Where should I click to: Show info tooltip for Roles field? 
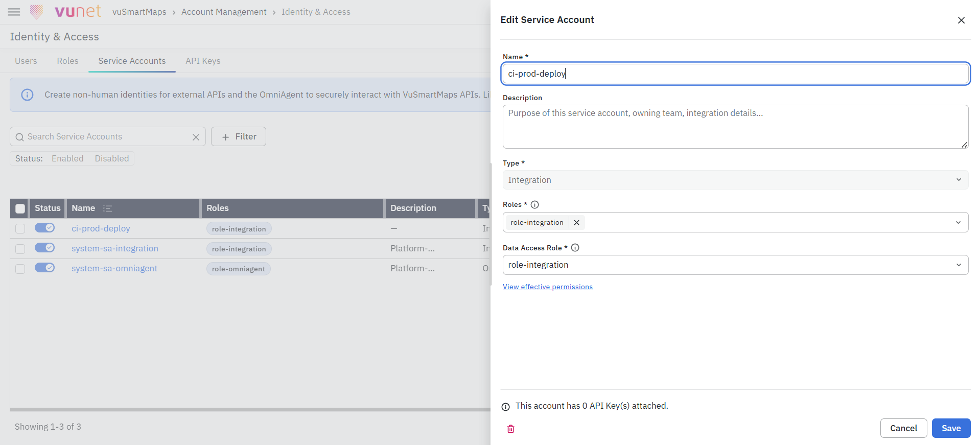(535, 204)
